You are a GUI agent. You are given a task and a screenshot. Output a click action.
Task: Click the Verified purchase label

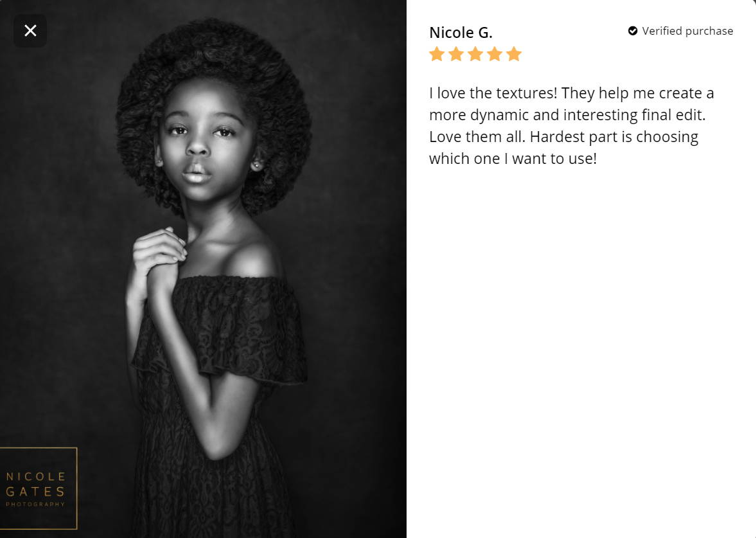click(687, 31)
